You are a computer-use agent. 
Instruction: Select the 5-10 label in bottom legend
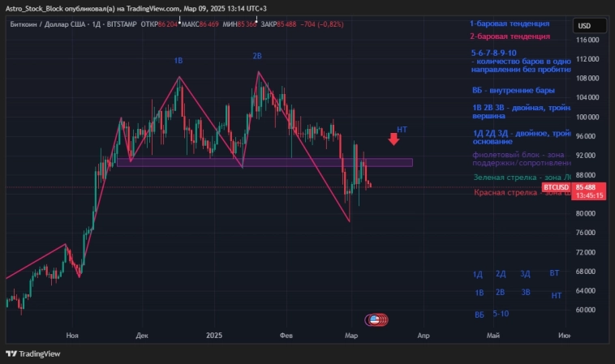click(501, 314)
